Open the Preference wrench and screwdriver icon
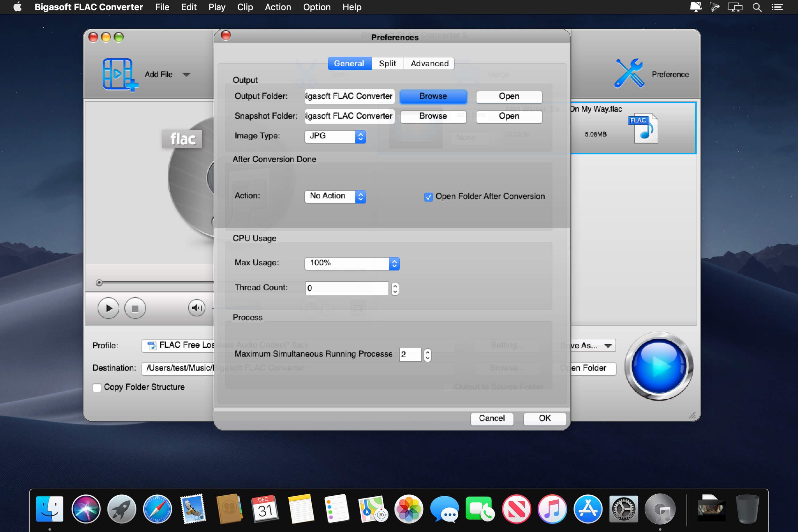 629,73
